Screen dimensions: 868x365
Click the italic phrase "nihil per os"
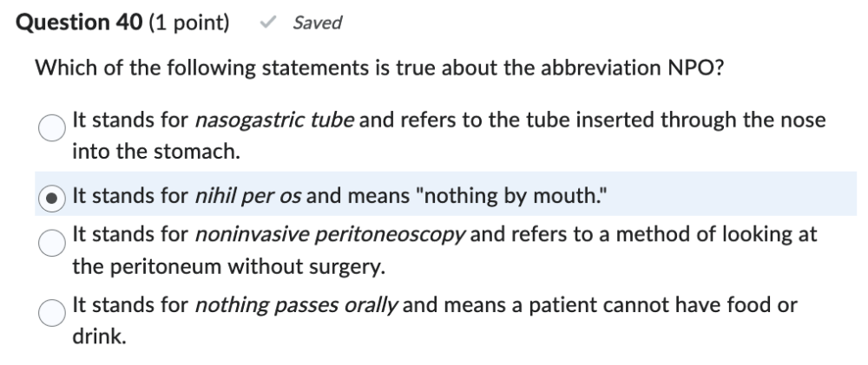[x=248, y=196]
